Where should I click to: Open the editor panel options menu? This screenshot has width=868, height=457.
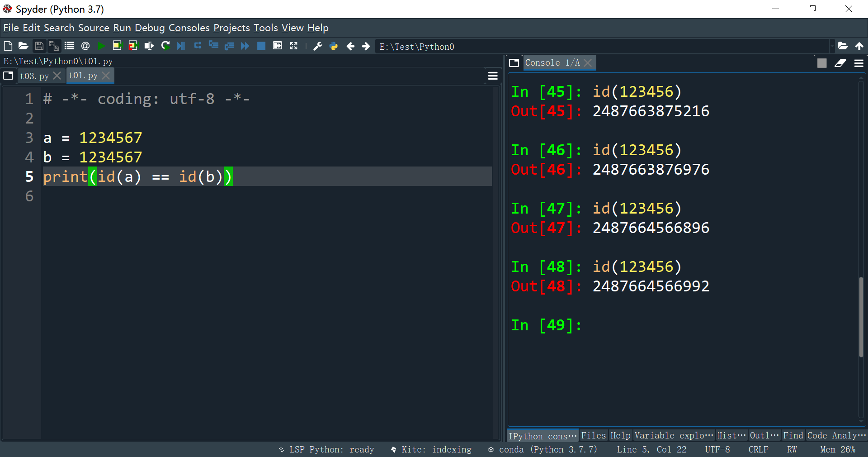(x=492, y=76)
